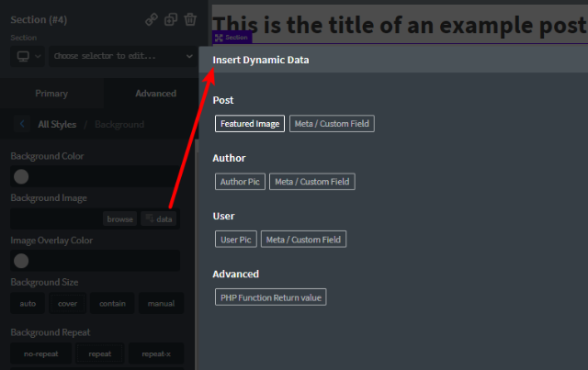Delete Section #4 with the trash icon
This screenshot has height=370, width=588.
click(190, 19)
